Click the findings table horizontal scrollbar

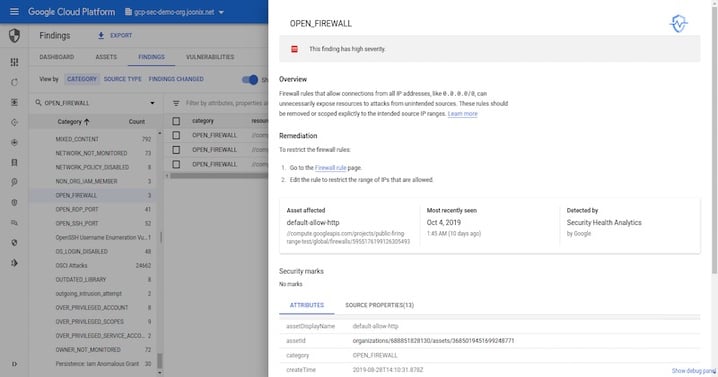(x=218, y=175)
